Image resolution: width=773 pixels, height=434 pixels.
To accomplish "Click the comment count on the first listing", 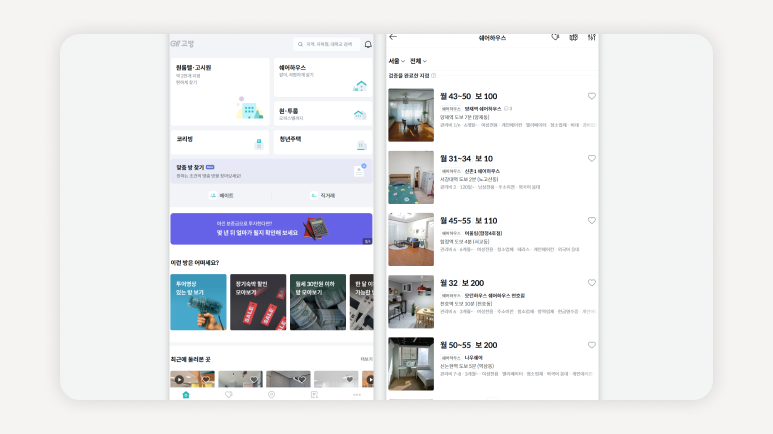I will click(508, 108).
